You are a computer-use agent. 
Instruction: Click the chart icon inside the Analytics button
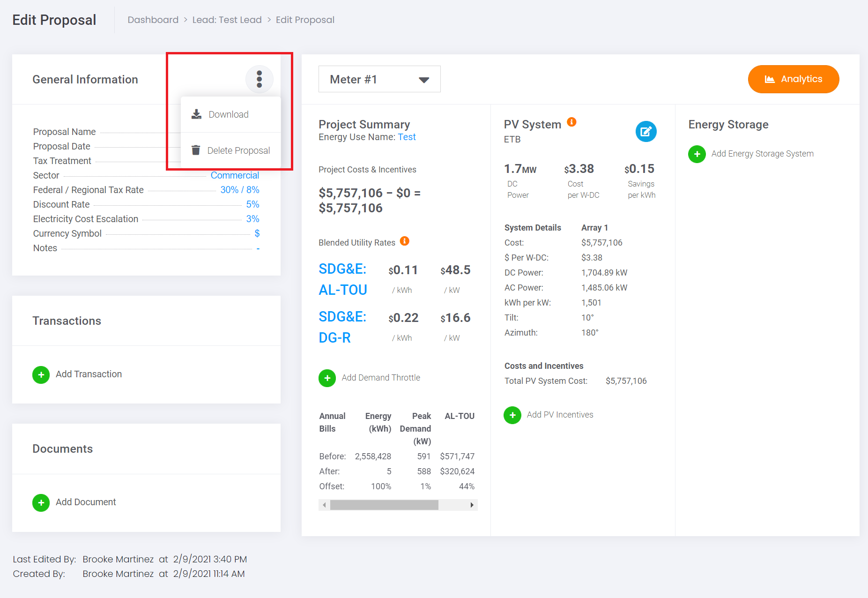(x=770, y=79)
